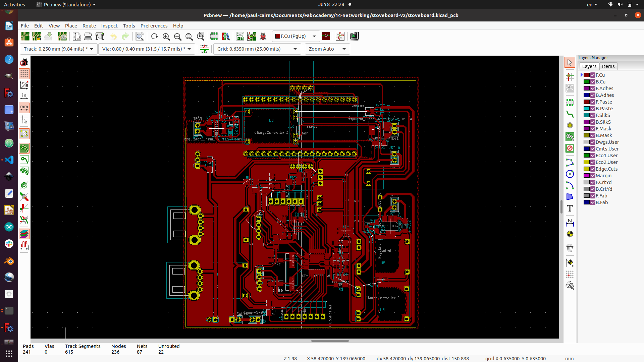Screen dimensions: 644x362
Task: Open the Place menu
Action: [71, 26]
